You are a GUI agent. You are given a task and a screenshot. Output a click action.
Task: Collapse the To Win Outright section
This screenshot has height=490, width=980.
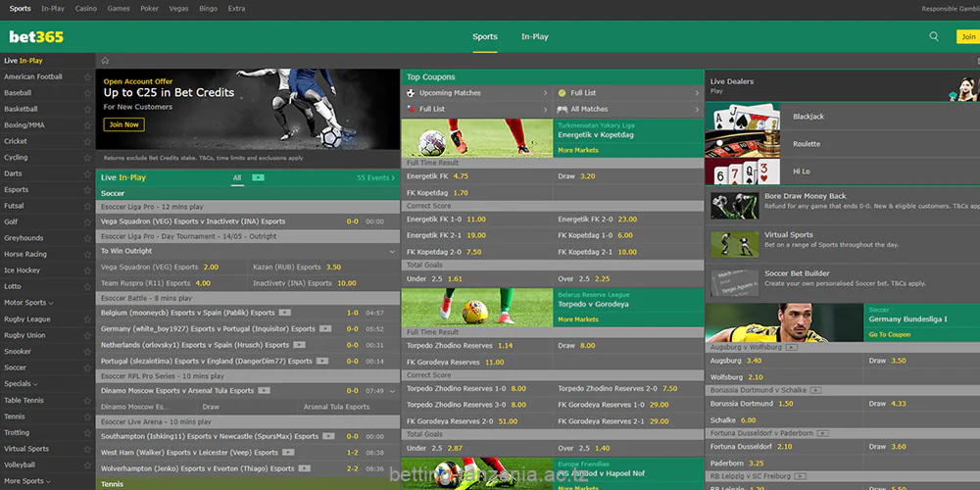[x=392, y=251]
